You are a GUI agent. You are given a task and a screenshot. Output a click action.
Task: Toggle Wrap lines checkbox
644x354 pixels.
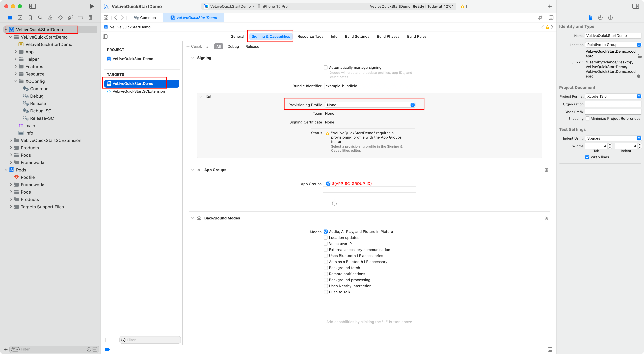[x=587, y=157]
